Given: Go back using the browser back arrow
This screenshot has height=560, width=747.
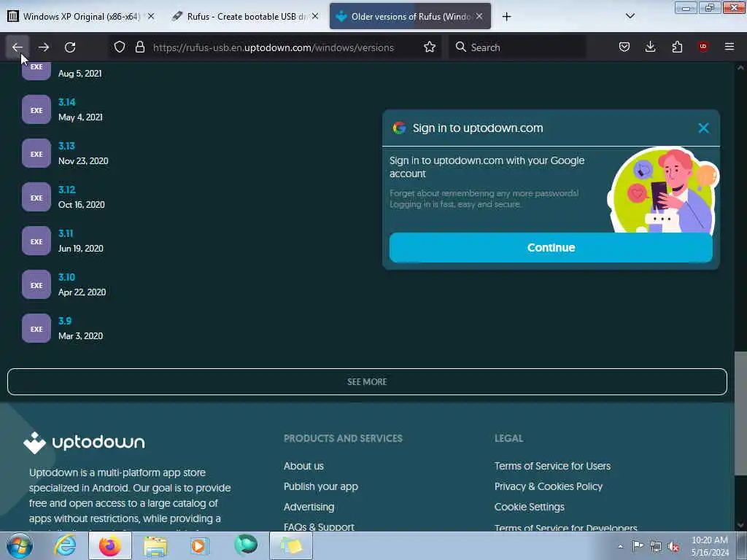Looking at the screenshot, I should (x=18, y=47).
